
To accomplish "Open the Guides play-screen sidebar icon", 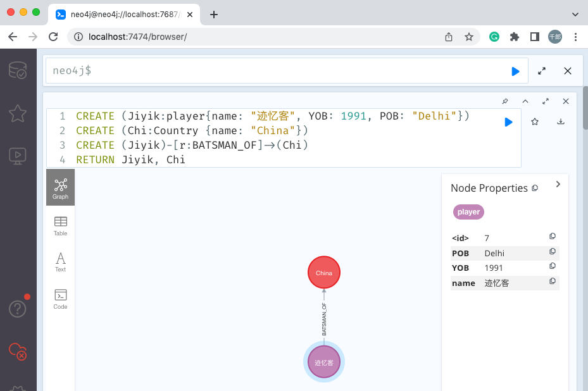I will click(x=18, y=156).
